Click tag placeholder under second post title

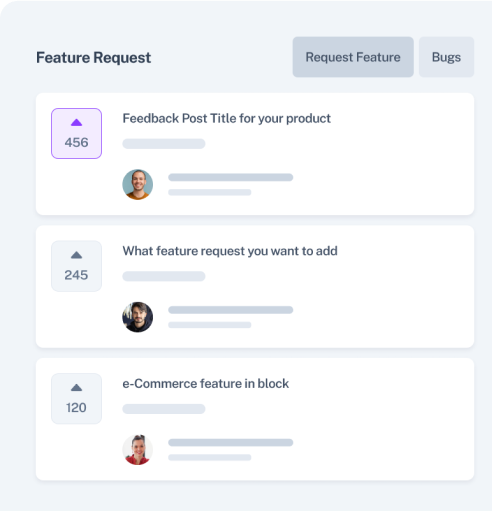164,276
